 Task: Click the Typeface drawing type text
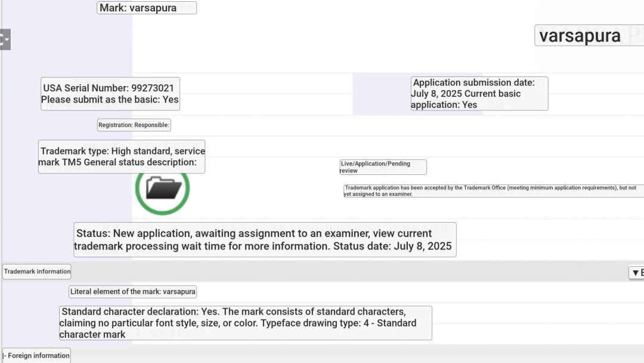coord(335,323)
